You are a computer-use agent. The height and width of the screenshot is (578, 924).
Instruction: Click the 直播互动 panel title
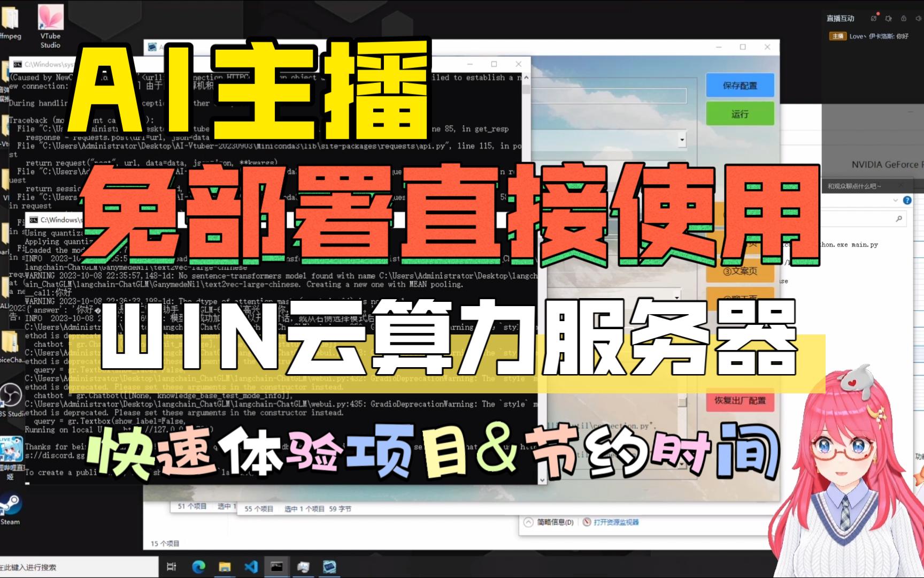[x=841, y=18]
